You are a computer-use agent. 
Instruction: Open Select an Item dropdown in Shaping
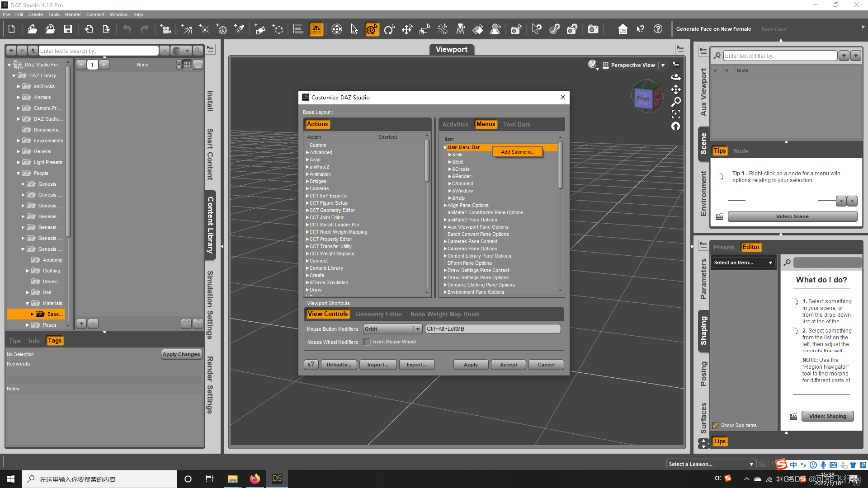[743, 263]
